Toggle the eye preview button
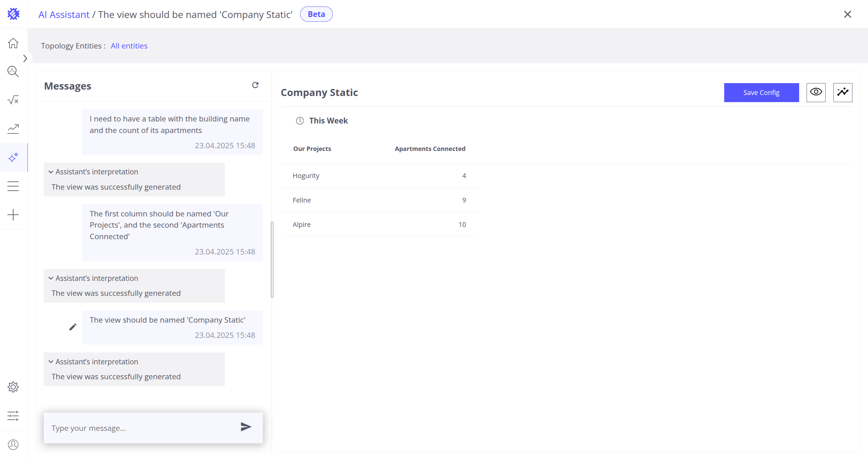This screenshot has height=459, width=868. click(x=816, y=92)
